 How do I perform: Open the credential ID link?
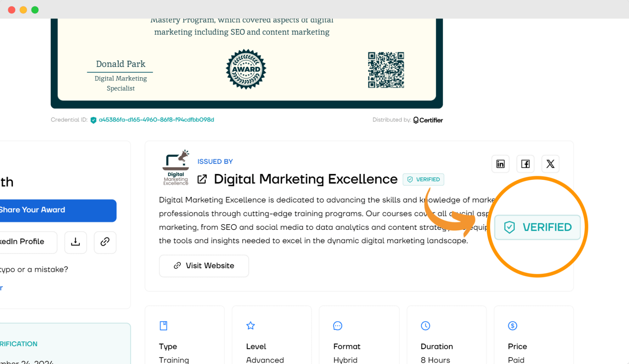tap(156, 120)
